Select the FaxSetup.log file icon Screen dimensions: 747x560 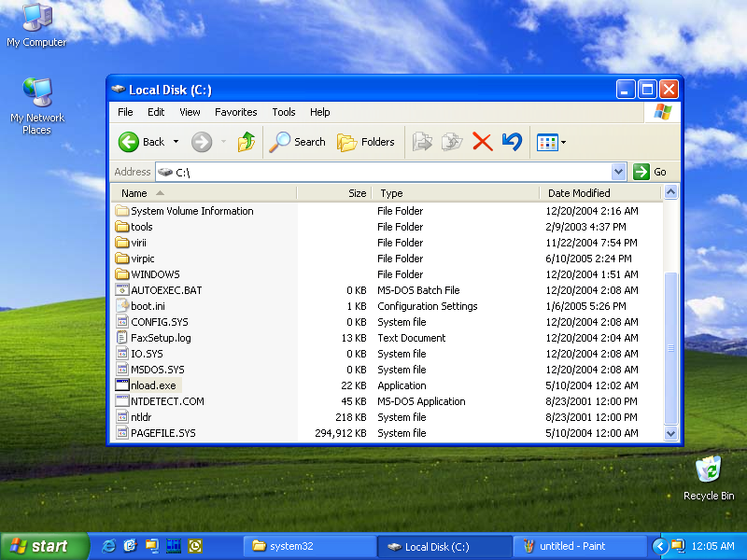122,338
